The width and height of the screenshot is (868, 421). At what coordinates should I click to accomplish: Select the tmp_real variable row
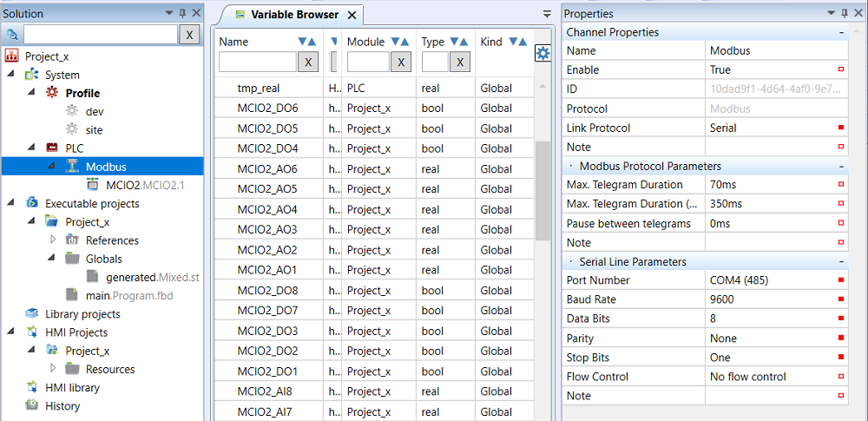click(x=374, y=88)
